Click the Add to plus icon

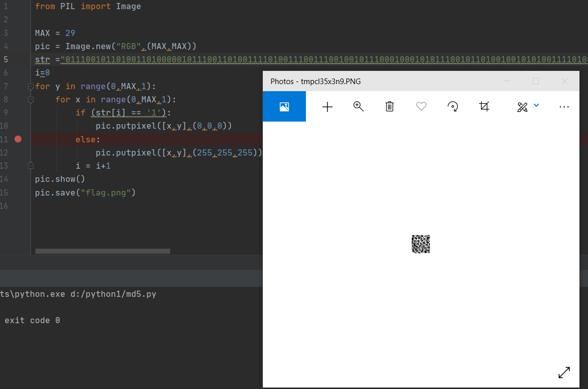(x=328, y=107)
